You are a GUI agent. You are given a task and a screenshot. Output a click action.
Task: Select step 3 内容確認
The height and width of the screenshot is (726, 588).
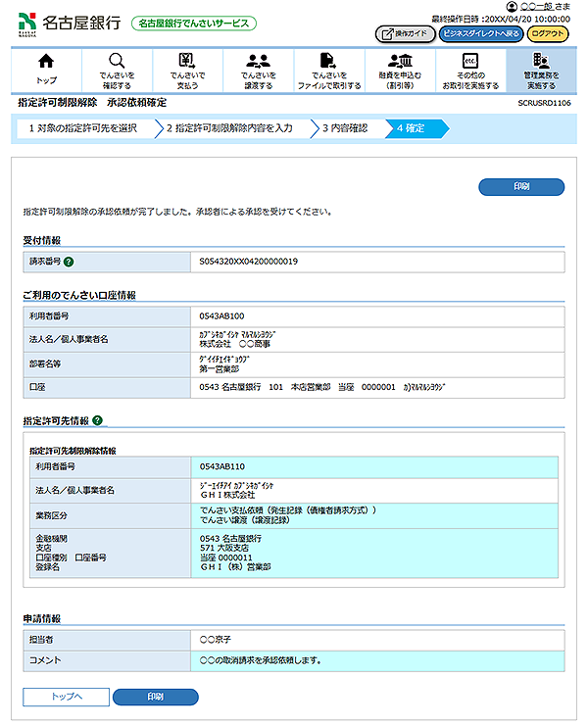click(x=345, y=128)
